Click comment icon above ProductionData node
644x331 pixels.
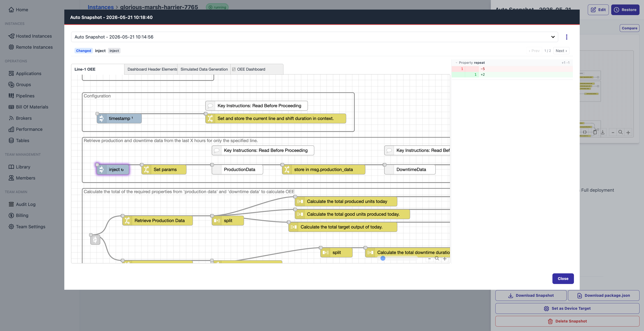(217, 150)
